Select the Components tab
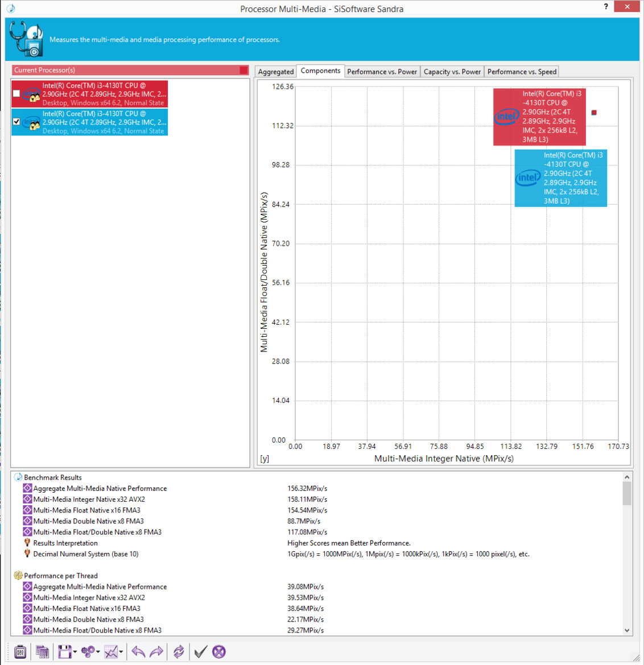Image resolution: width=644 pixels, height=665 pixels. pos(320,71)
